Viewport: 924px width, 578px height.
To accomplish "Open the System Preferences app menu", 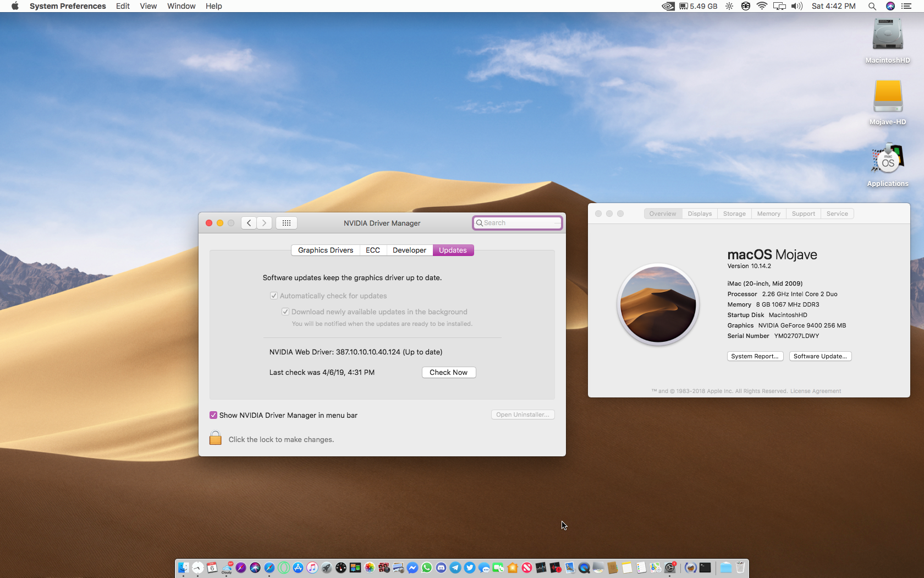I will pyautogui.click(x=68, y=6).
